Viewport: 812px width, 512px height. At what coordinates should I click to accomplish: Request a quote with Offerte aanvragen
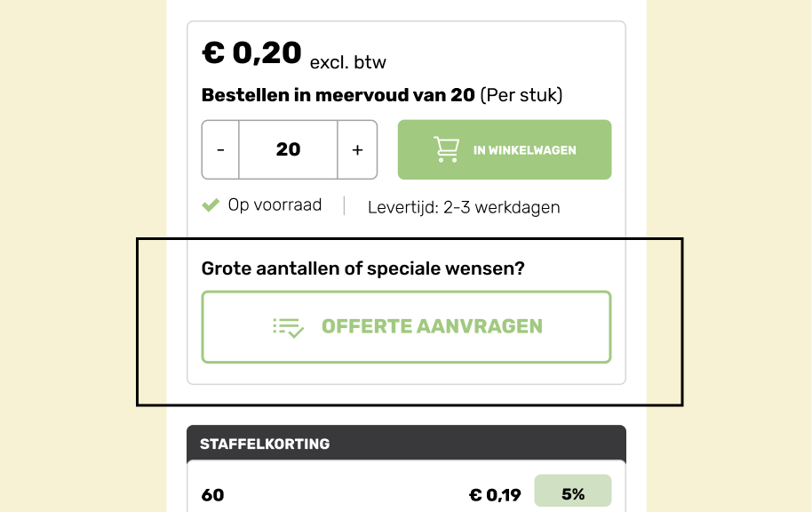407,327
